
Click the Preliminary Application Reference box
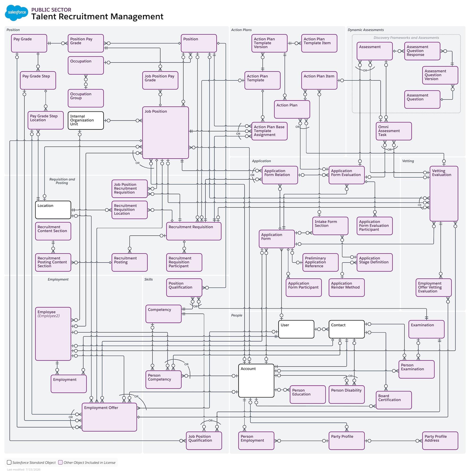320,262
